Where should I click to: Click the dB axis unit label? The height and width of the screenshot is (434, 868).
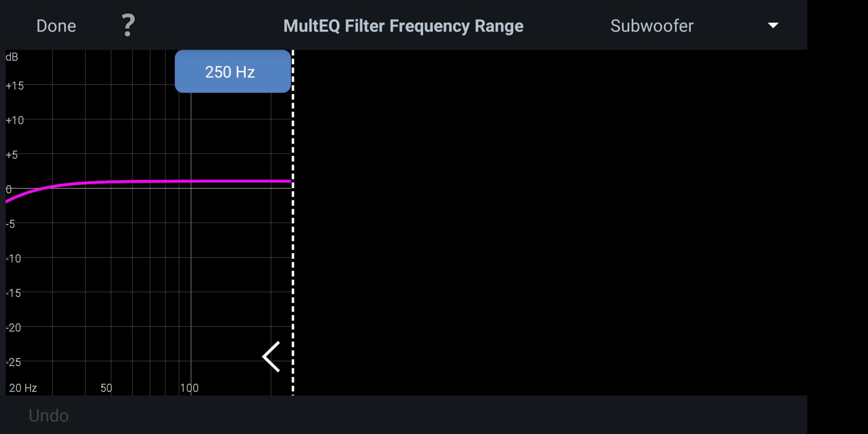(12, 57)
